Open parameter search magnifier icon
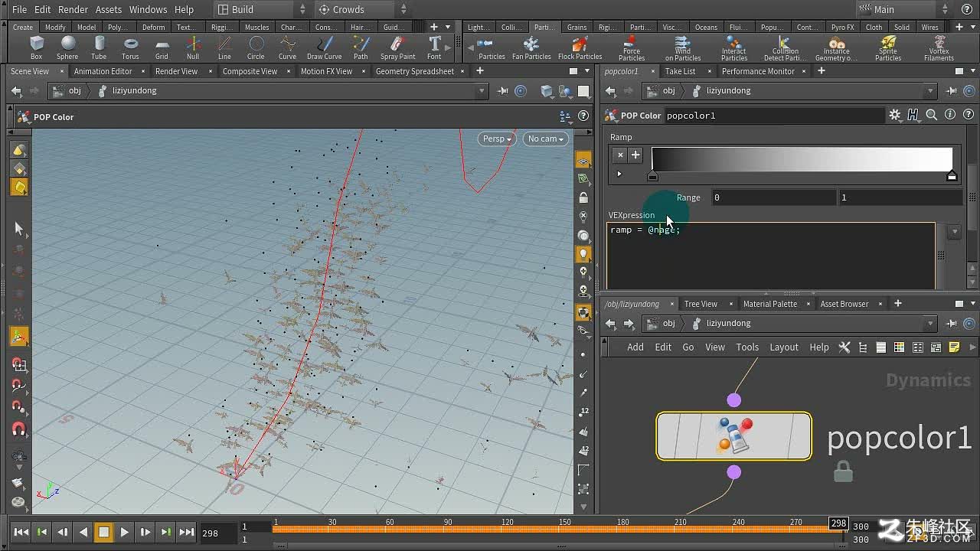The width and height of the screenshot is (980, 551). 932,115
